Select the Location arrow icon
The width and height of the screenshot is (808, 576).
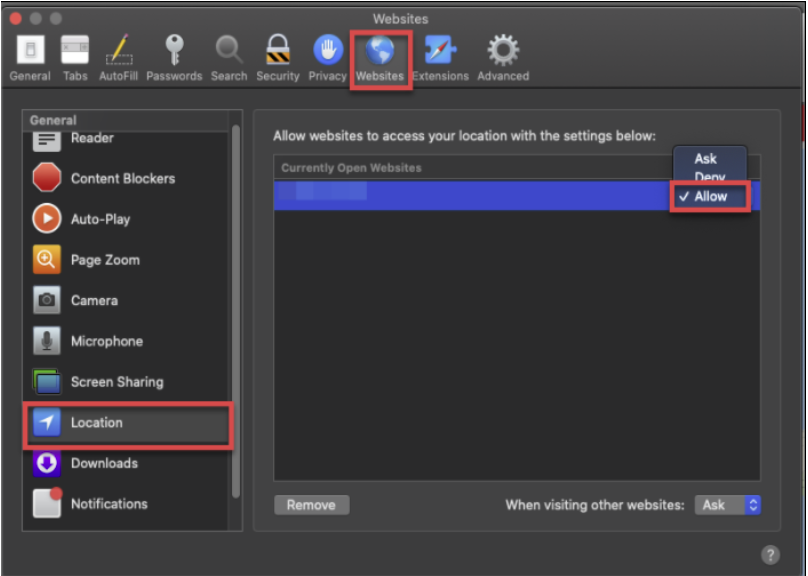click(46, 422)
